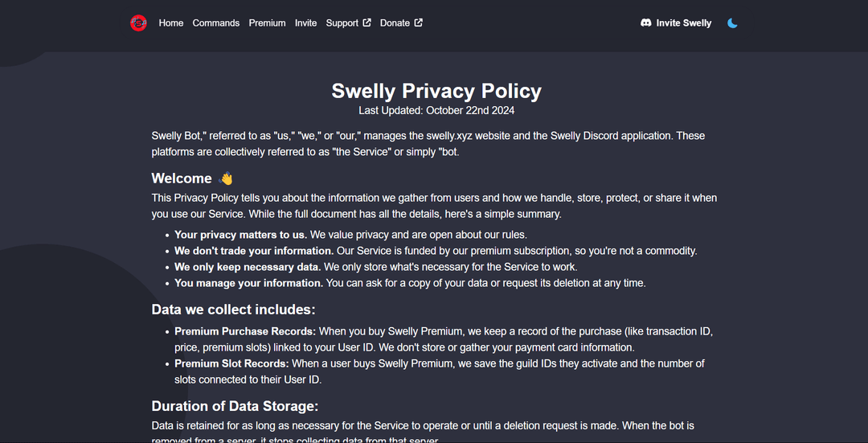Click the Last Updated date line
Screen dimensions: 868x443
[x=436, y=110]
